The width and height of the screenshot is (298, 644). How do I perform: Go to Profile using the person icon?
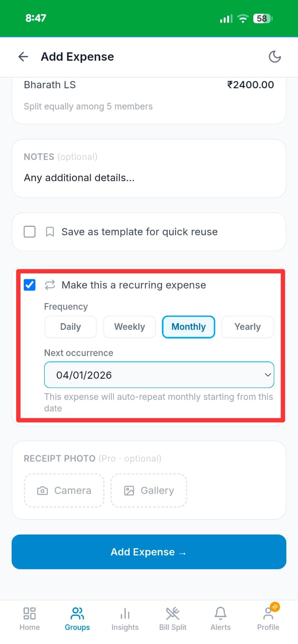tap(268, 619)
